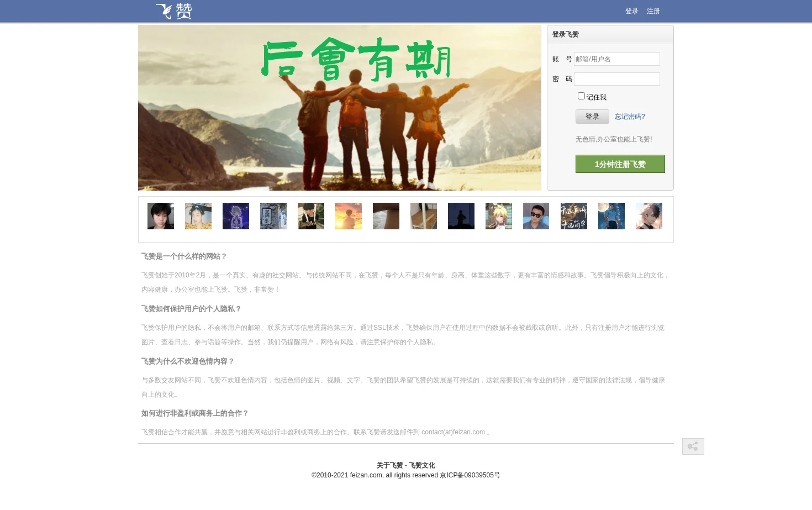Click the 登录飞赞 panel title
Image resolution: width=812 pixels, height=510 pixels.
tap(566, 34)
